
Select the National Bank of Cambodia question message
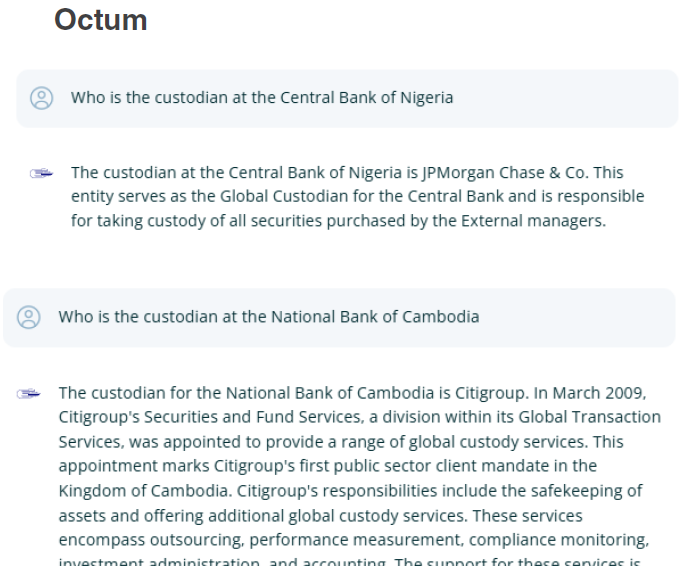click(x=339, y=317)
